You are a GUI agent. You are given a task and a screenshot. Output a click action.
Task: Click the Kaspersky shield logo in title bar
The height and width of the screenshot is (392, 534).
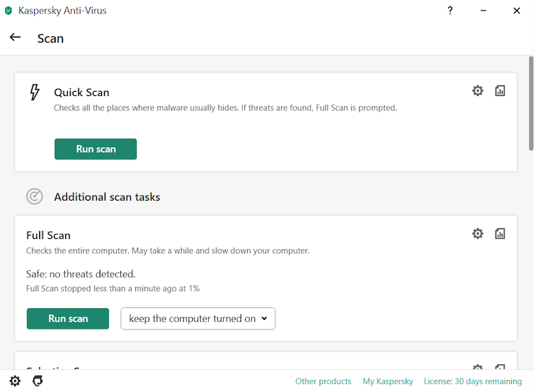click(8, 11)
